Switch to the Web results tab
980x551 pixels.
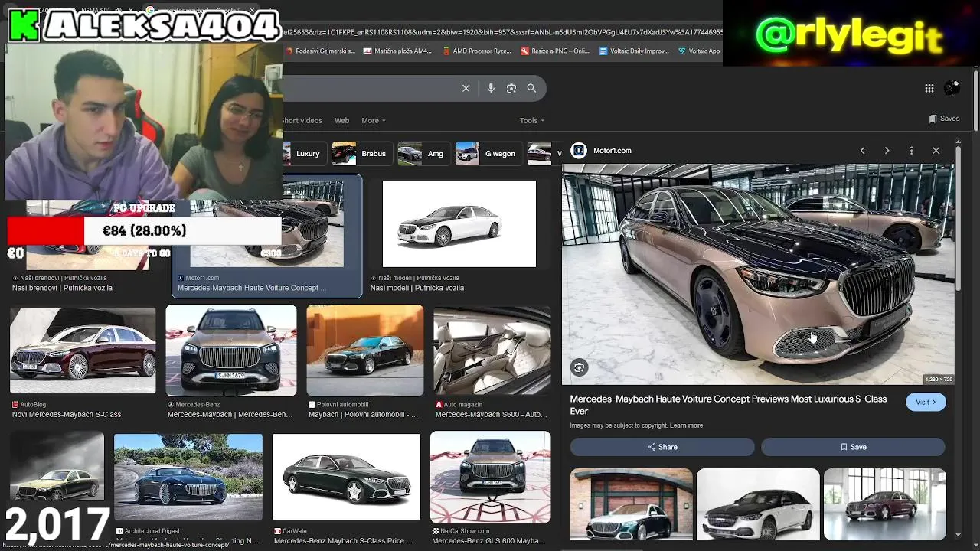tap(341, 120)
